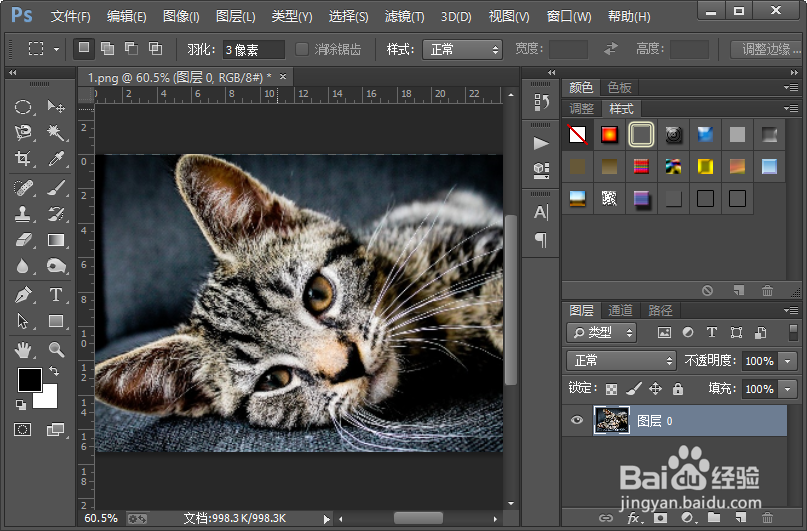
Task: Swap foreground and background colors icon
Action: click(54, 370)
